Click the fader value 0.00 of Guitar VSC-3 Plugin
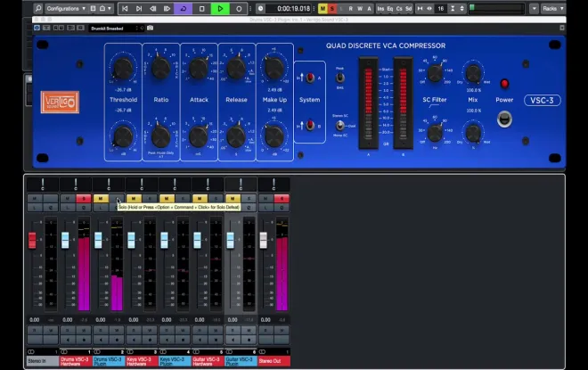The width and height of the screenshot is (588, 370). [x=233, y=320]
